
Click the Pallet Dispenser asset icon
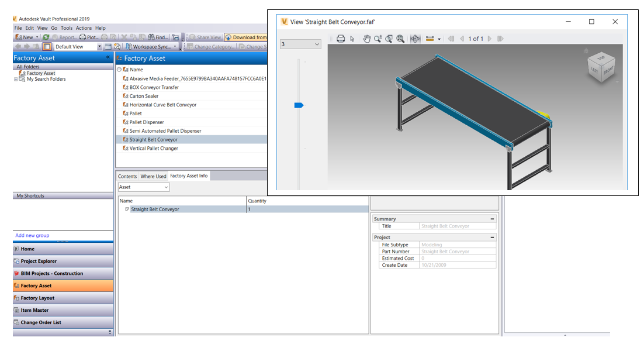pos(125,122)
